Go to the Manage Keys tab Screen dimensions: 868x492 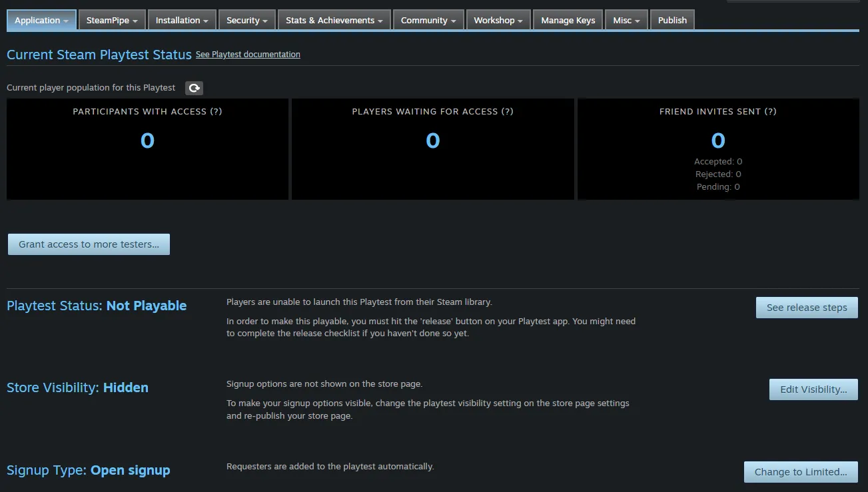click(568, 20)
